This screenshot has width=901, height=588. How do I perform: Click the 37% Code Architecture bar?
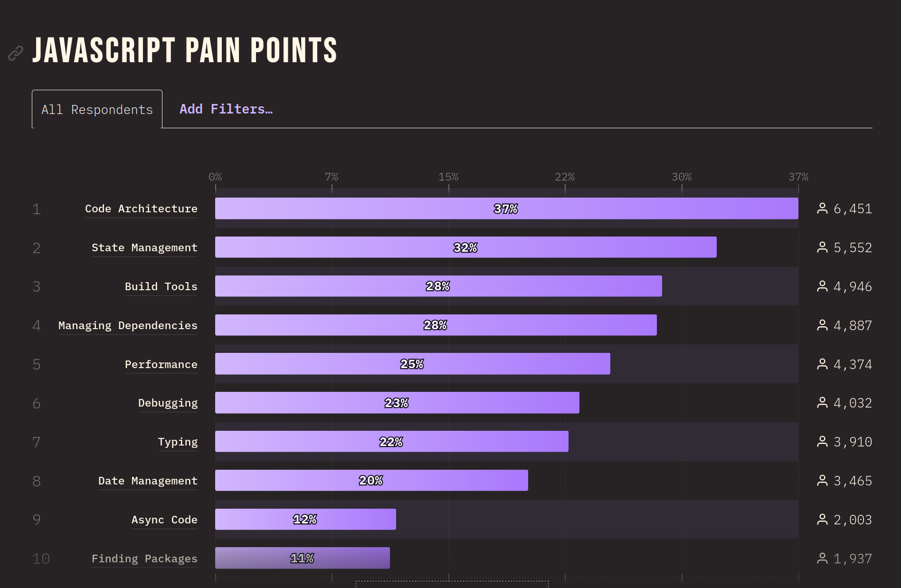tap(506, 209)
